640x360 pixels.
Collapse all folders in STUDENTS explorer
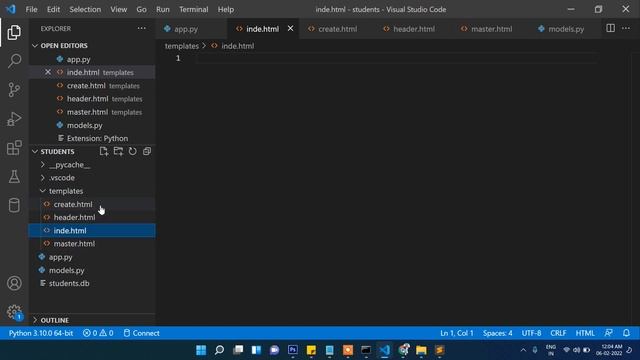147,151
